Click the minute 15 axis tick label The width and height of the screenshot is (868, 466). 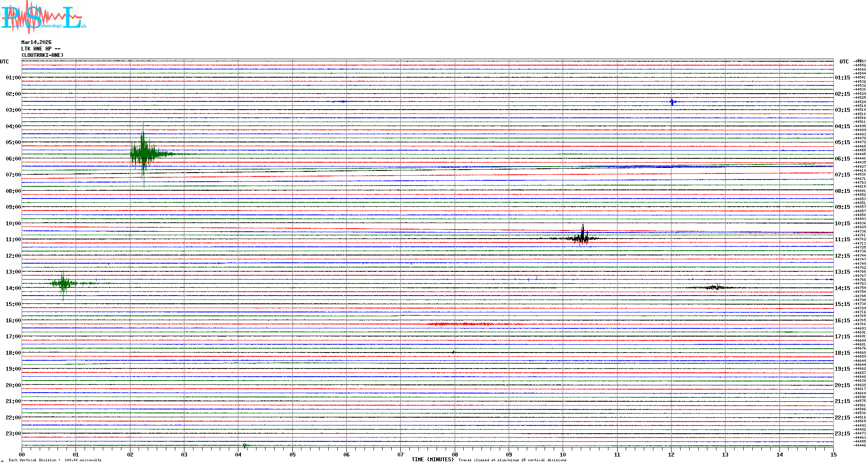(x=833, y=454)
